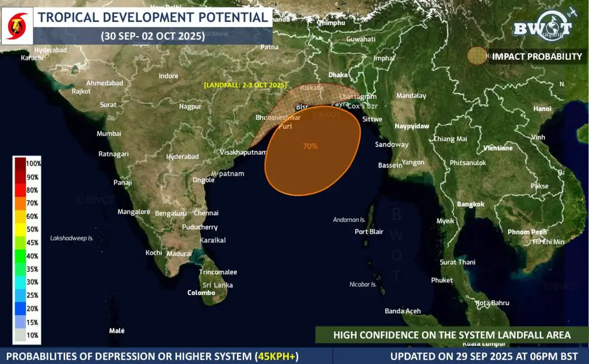The image size is (589, 364).
Task: Select the 40% green legend swatch
Action: point(20,256)
